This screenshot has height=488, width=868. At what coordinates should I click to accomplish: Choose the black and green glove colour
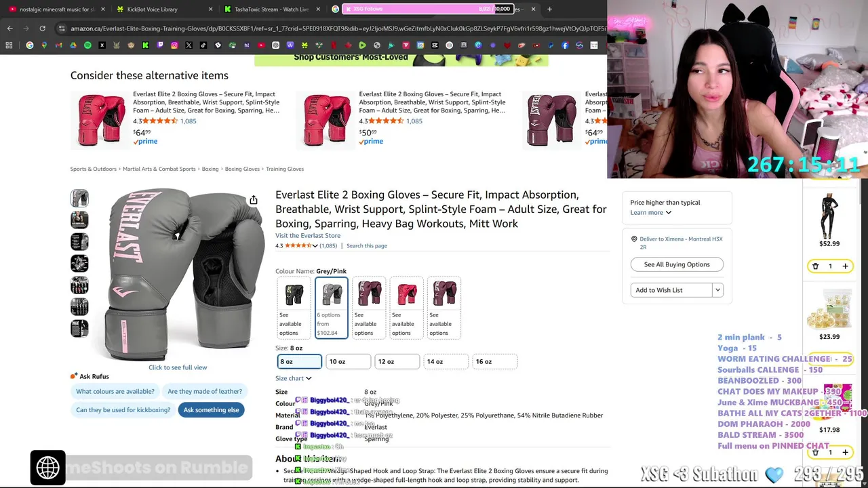[x=294, y=308]
